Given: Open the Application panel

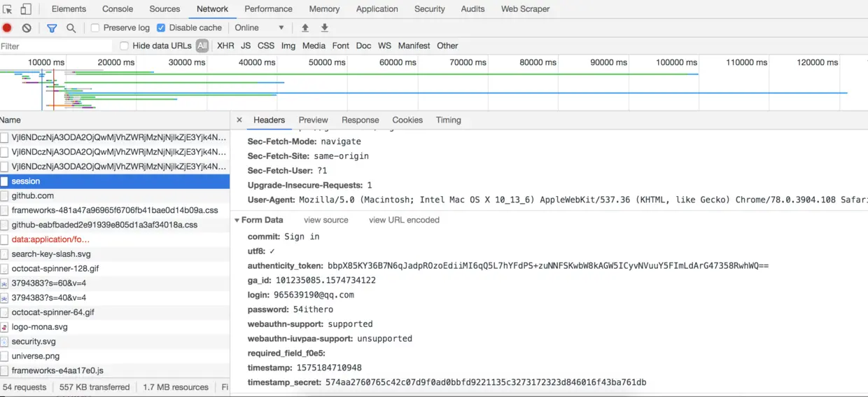Looking at the screenshot, I should (x=377, y=9).
